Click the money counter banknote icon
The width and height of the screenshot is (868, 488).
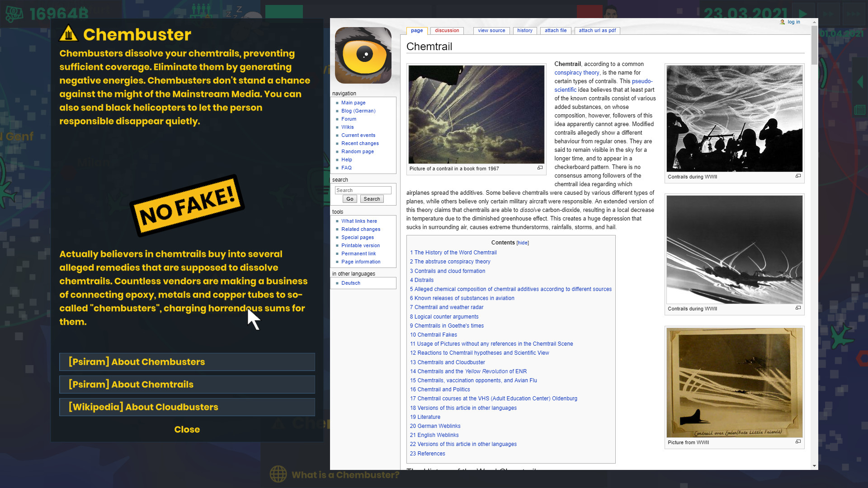click(x=14, y=14)
